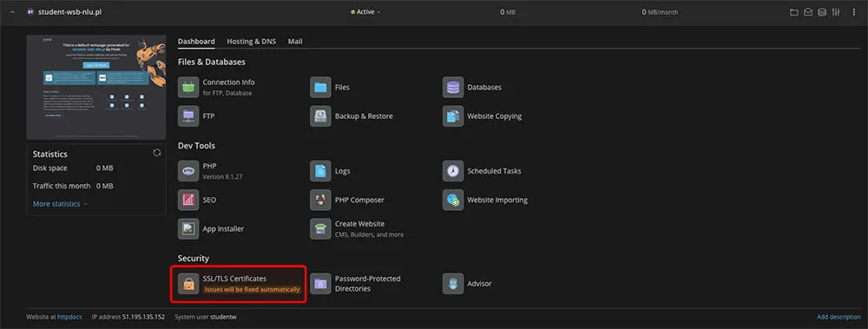Click the Connection Info icon

coord(188,87)
